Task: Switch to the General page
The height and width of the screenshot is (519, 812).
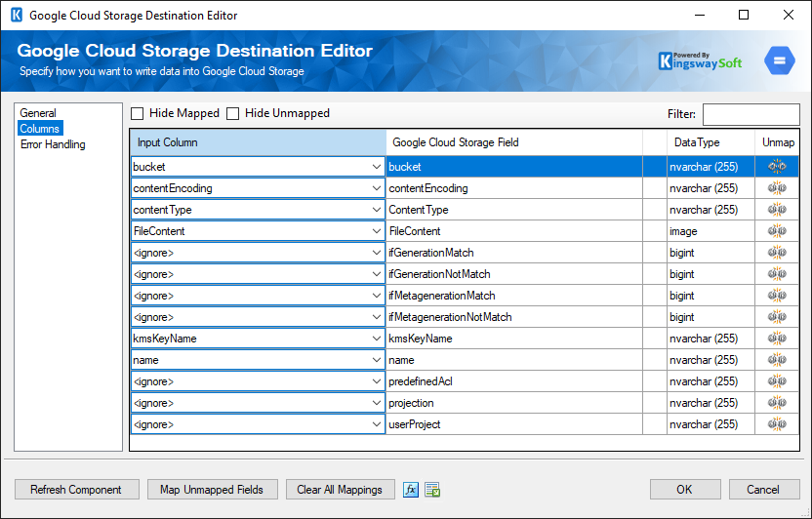Action: [38, 113]
